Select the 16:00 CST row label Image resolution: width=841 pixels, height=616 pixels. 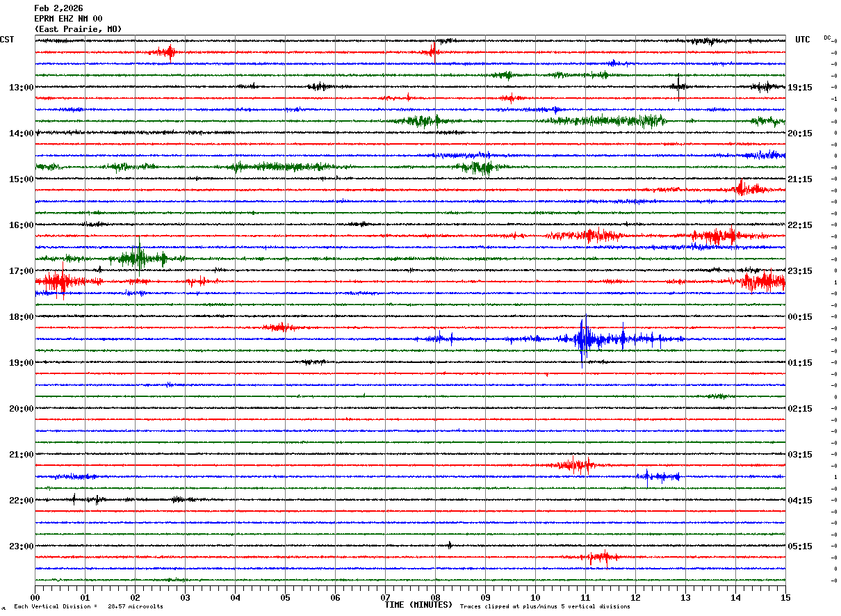(x=22, y=225)
